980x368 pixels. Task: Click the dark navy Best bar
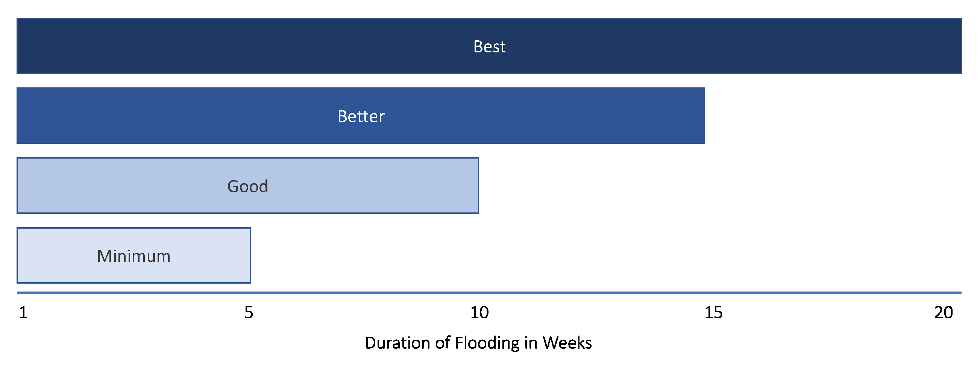click(x=489, y=46)
